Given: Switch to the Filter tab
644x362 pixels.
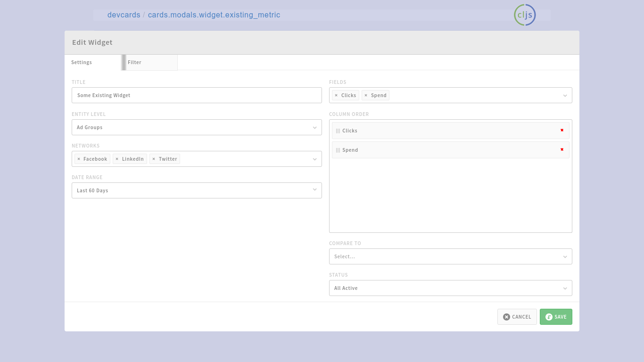Looking at the screenshot, I should [150, 62].
